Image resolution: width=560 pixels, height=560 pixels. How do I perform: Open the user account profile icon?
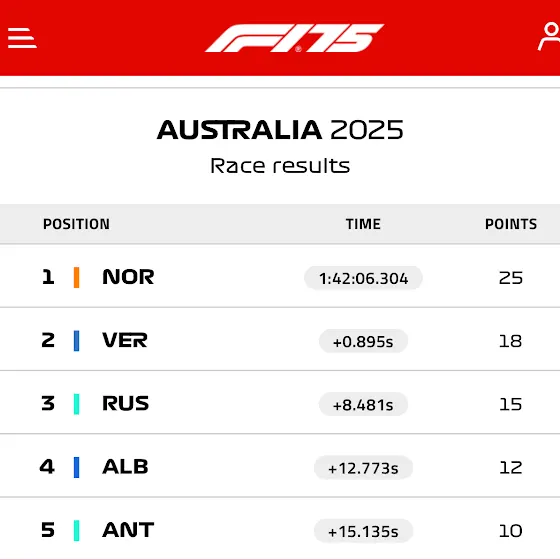(550, 36)
